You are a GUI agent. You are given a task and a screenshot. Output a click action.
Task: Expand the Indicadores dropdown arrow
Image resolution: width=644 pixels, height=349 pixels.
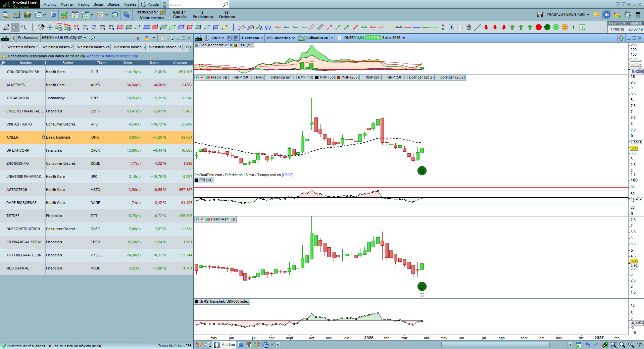[332, 38]
